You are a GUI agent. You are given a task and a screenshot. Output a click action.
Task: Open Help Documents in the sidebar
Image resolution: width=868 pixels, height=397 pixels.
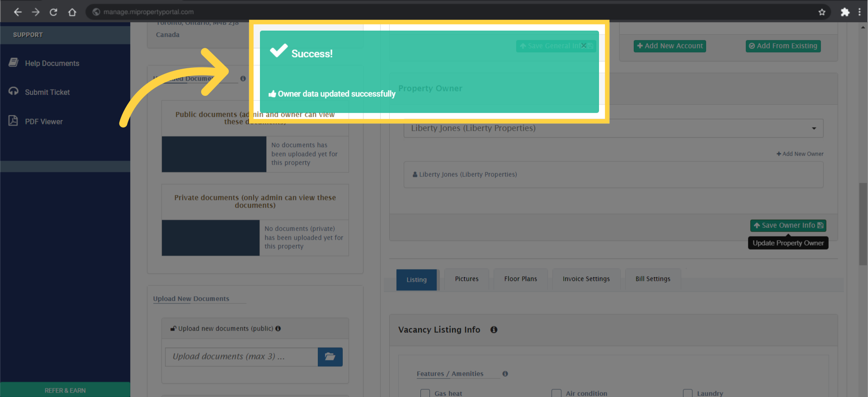pos(52,63)
